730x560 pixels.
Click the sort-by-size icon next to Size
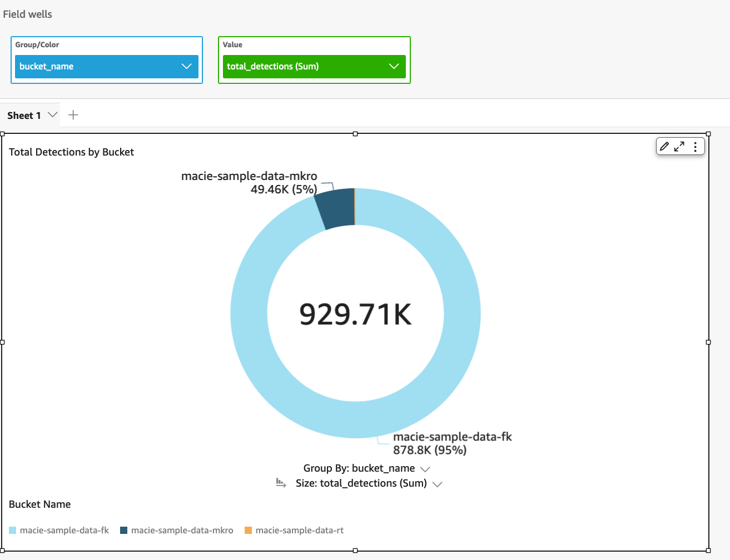281,483
